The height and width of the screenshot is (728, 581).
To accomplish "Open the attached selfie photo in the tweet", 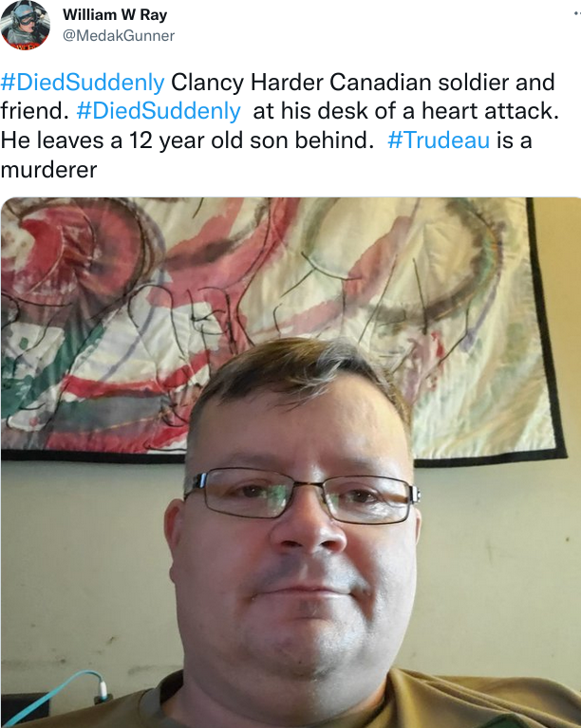I will pos(290,462).
